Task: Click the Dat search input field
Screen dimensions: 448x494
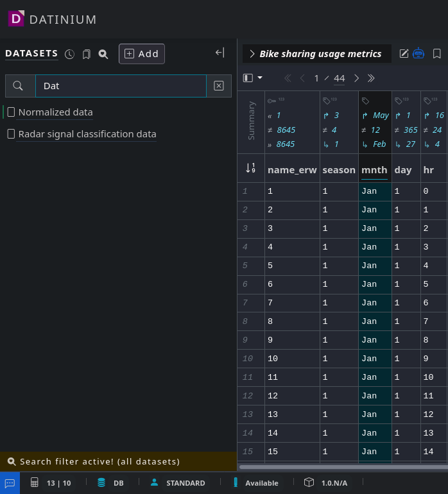Action: click(120, 86)
